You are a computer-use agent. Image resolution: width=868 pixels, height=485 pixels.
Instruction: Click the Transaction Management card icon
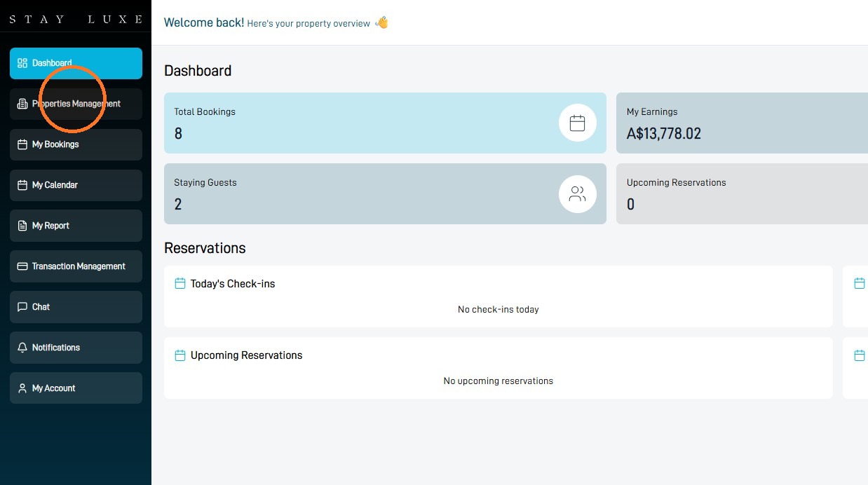[22, 266]
